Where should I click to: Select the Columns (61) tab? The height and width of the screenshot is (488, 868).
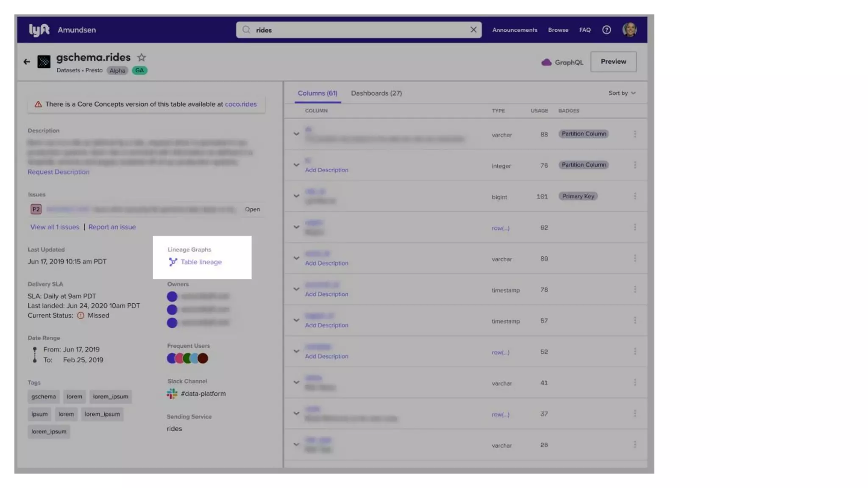pos(317,93)
